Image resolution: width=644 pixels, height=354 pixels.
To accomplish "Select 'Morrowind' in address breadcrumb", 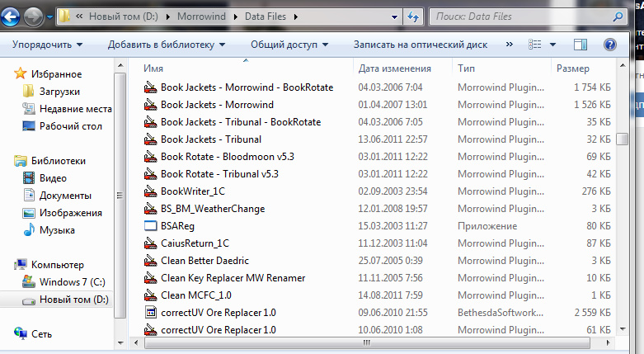I will [x=201, y=17].
